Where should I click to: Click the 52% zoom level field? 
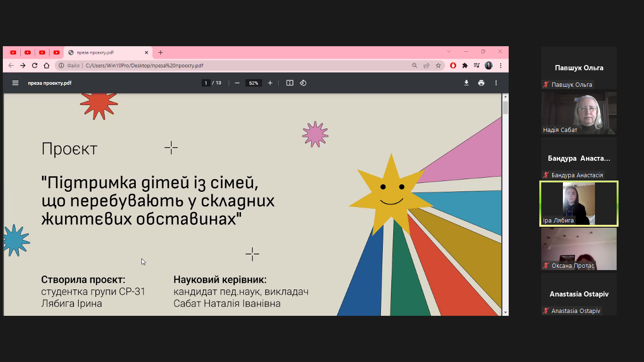(x=254, y=83)
